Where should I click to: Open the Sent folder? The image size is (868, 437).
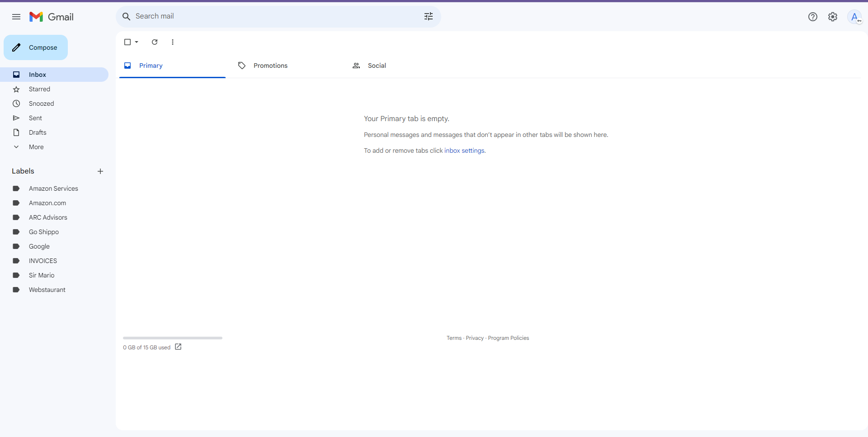pyautogui.click(x=54, y=118)
